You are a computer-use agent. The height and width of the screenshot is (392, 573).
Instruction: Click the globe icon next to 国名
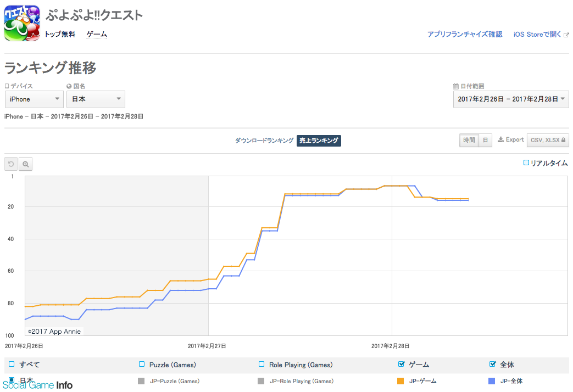(69, 86)
